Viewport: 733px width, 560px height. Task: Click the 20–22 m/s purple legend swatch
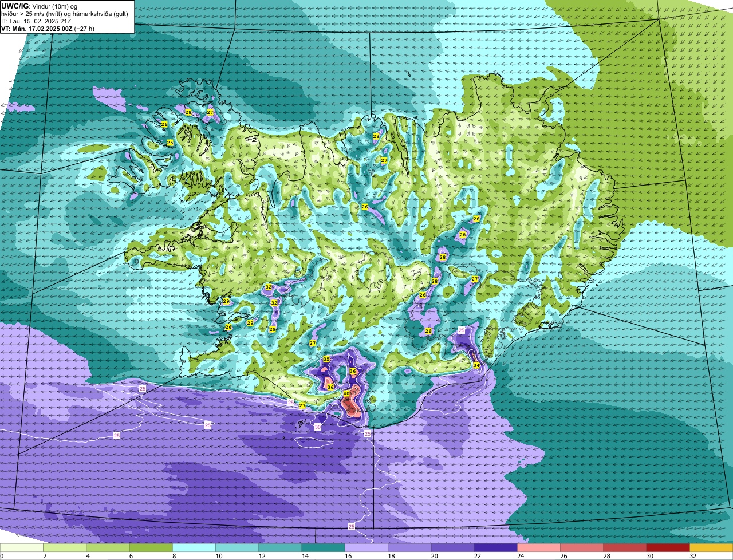pos(452,548)
